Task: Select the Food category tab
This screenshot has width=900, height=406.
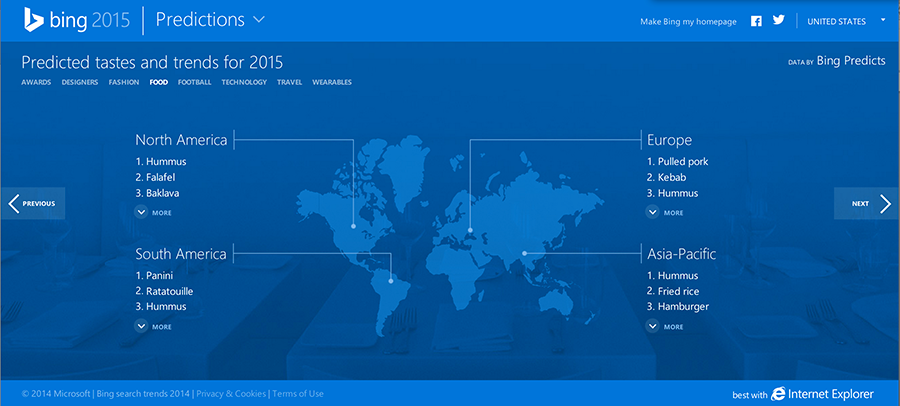Action: pyautogui.click(x=158, y=82)
